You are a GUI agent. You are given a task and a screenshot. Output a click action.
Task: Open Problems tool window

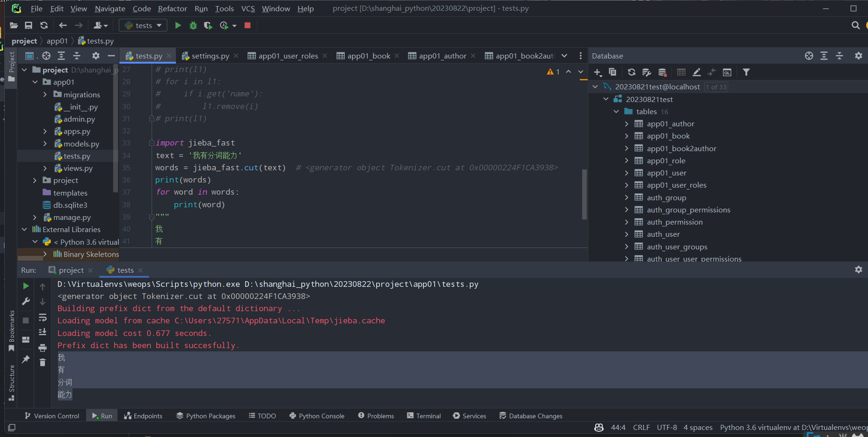[x=376, y=416]
